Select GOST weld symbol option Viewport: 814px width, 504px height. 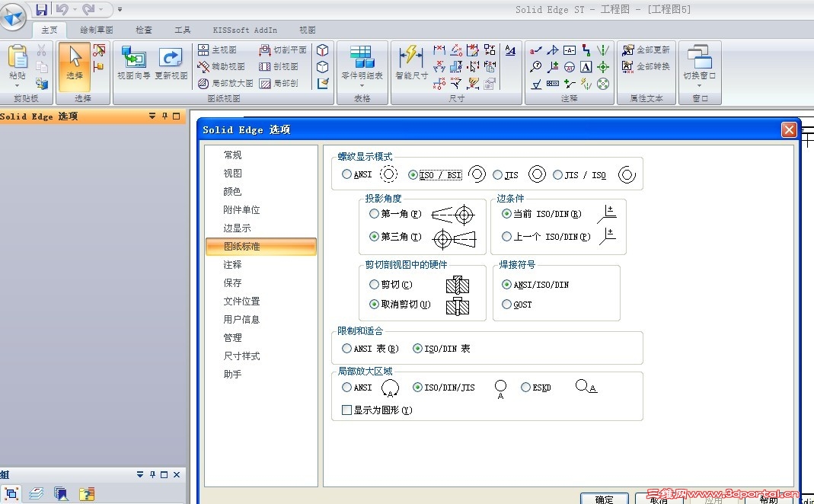coord(506,305)
